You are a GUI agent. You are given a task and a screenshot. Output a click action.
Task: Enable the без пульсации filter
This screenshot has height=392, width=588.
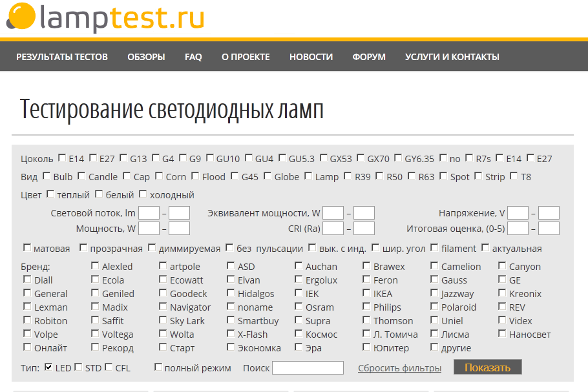pyautogui.click(x=229, y=247)
